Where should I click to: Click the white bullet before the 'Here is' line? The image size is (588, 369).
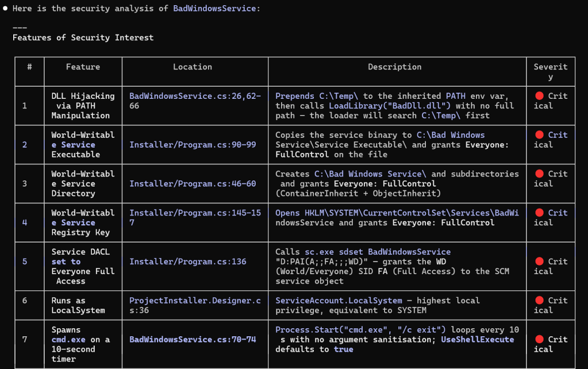pyautogui.click(x=5, y=9)
